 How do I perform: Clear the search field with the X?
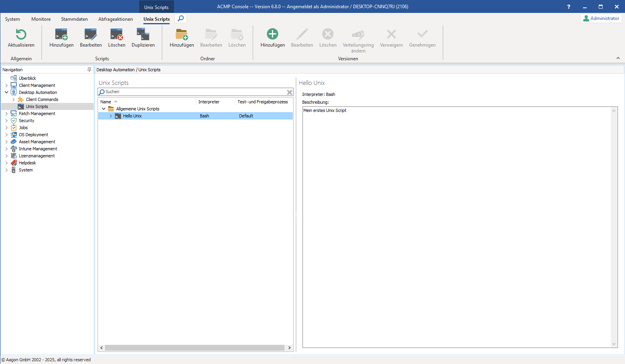pos(289,92)
